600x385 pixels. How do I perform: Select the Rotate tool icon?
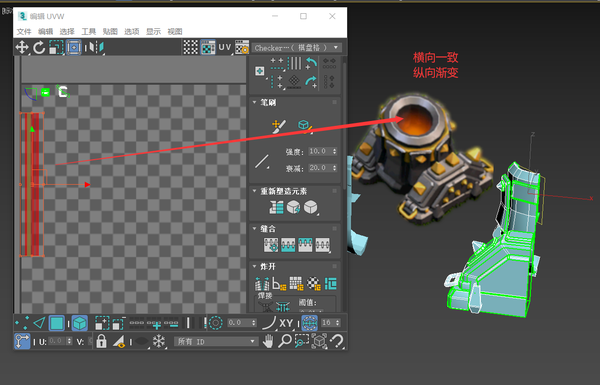tap(39, 48)
